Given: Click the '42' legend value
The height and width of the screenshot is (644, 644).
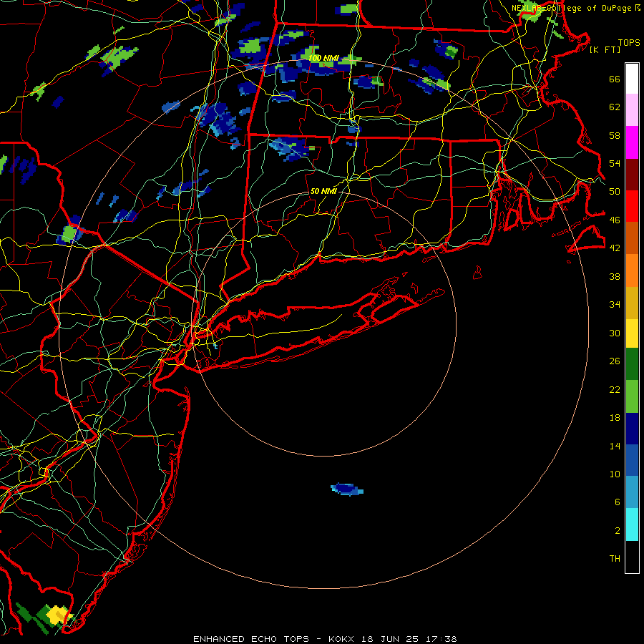Looking at the screenshot, I should [615, 248].
